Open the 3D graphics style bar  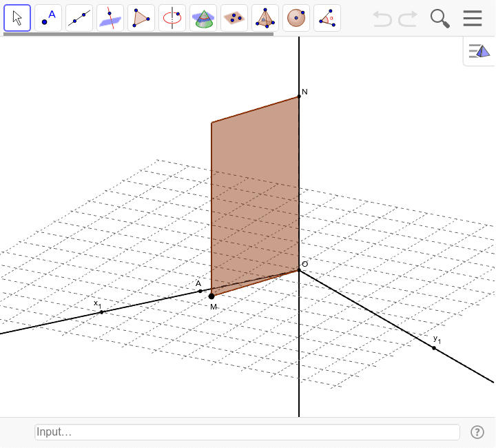click(479, 51)
